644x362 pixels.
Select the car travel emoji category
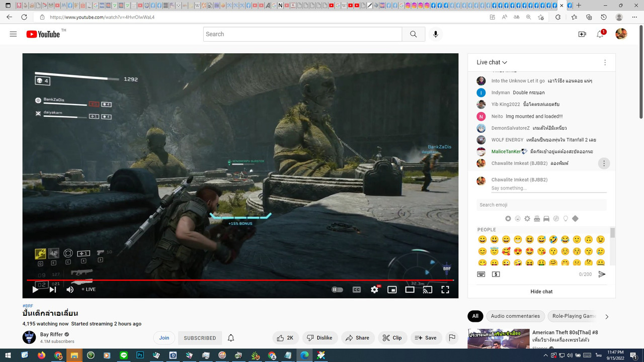546,219
